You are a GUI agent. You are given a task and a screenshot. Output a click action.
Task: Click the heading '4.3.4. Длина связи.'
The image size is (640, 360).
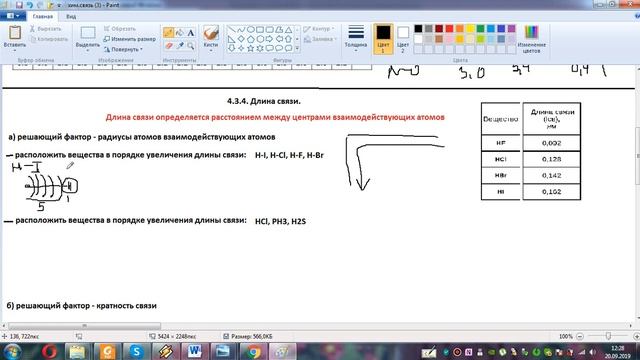[x=264, y=101]
